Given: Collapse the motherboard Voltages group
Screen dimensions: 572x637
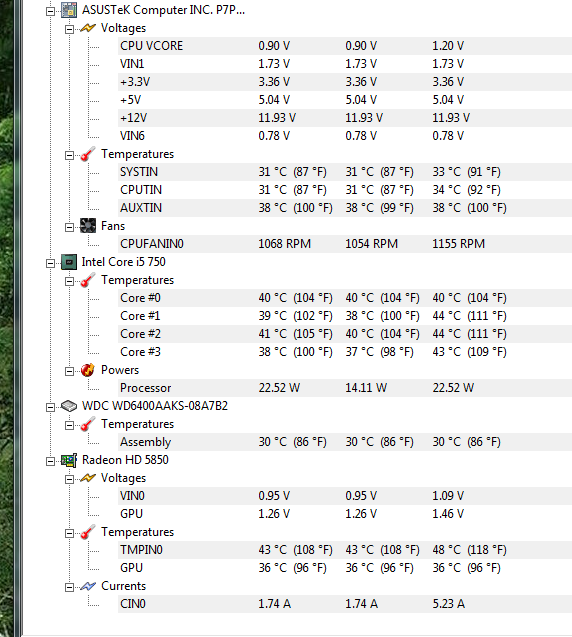Looking at the screenshot, I should pos(69,29).
